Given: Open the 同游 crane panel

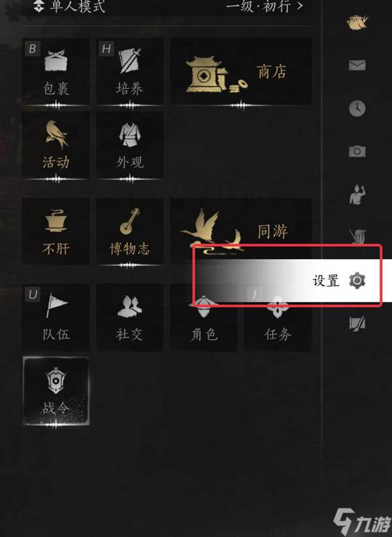Looking at the screenshot, I should coord(240,223).
